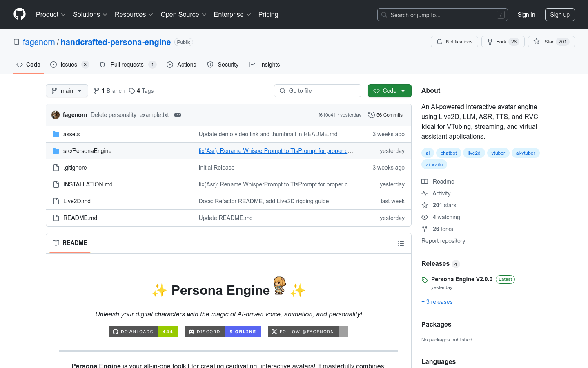Filter by the ai topic tag
Screen dimensions: 588x368
[428, 153]
